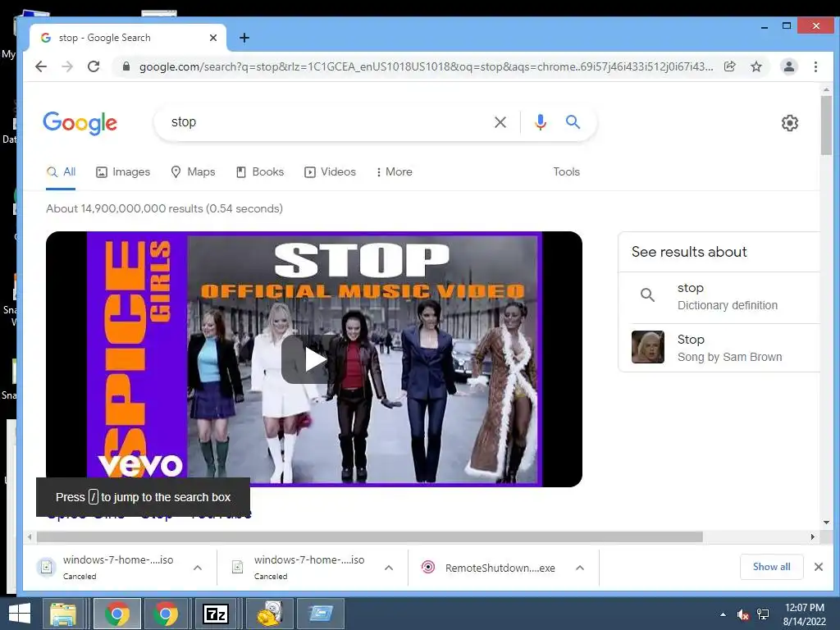
Task: View site security lock info
Action: (x=126, y=66)
